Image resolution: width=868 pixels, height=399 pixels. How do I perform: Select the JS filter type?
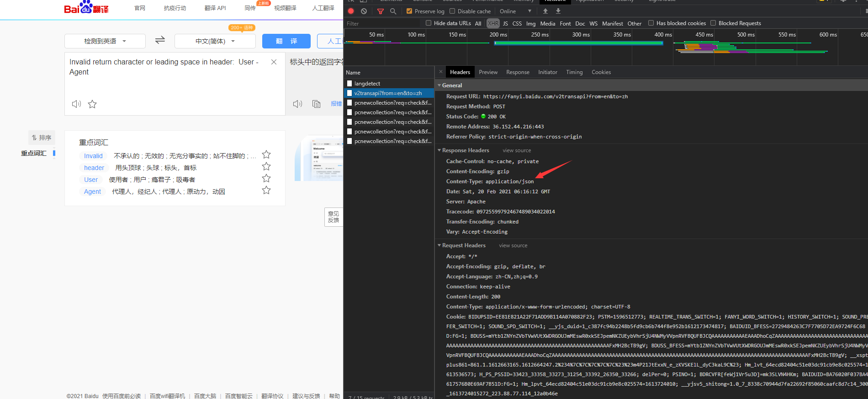point(505,23)
